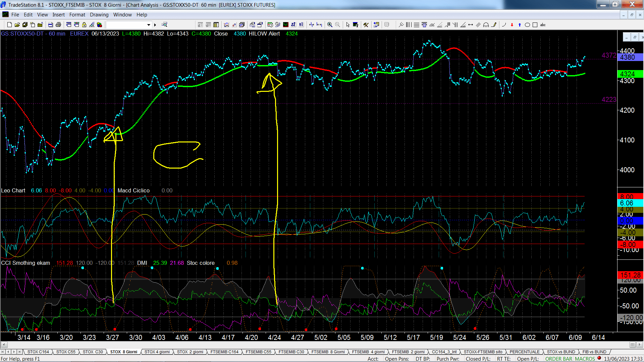Click the cyan 6.06 Leo Chart label

pyautogui.click(x=630, y=203)
